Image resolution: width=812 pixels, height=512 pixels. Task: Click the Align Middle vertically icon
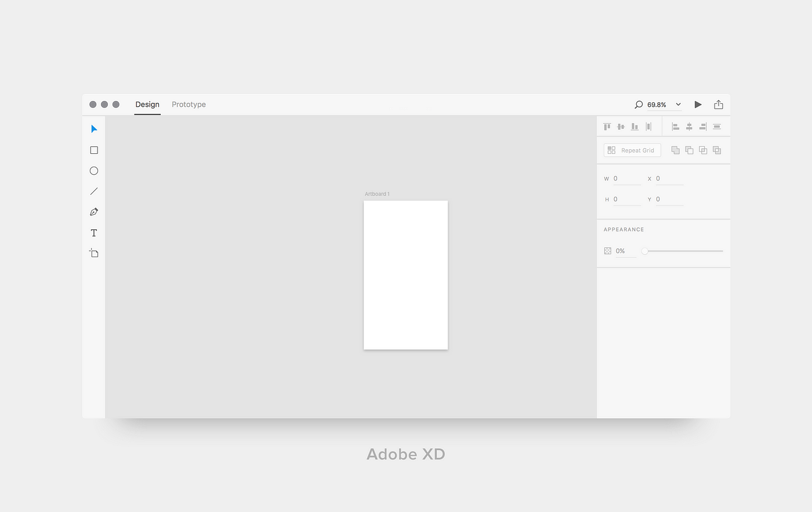click(x=621, y=127)
